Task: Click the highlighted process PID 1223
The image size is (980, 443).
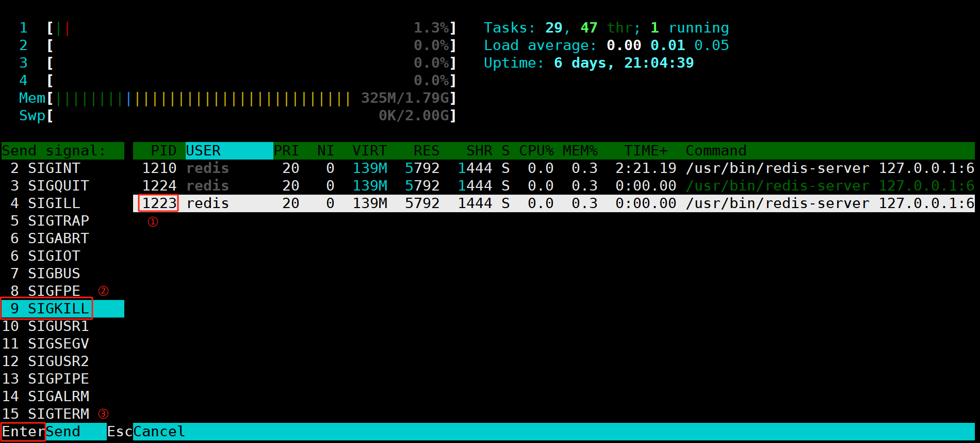Action: click(x=159, y=203)
